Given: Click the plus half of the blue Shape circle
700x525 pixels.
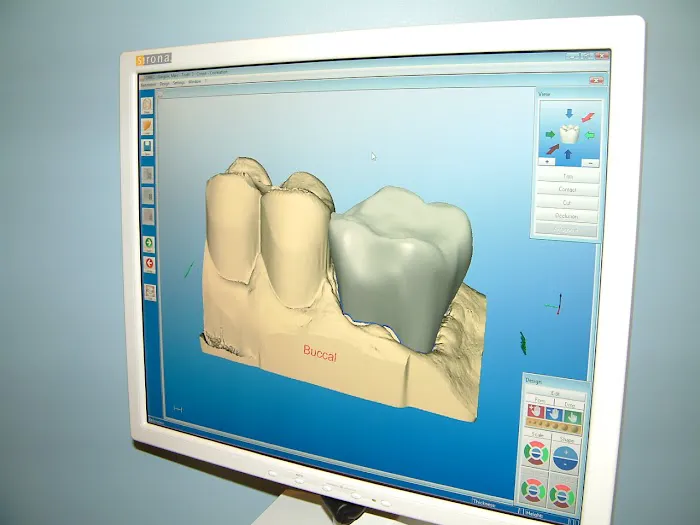Looking at the screenshot, I should pos(566,452).
